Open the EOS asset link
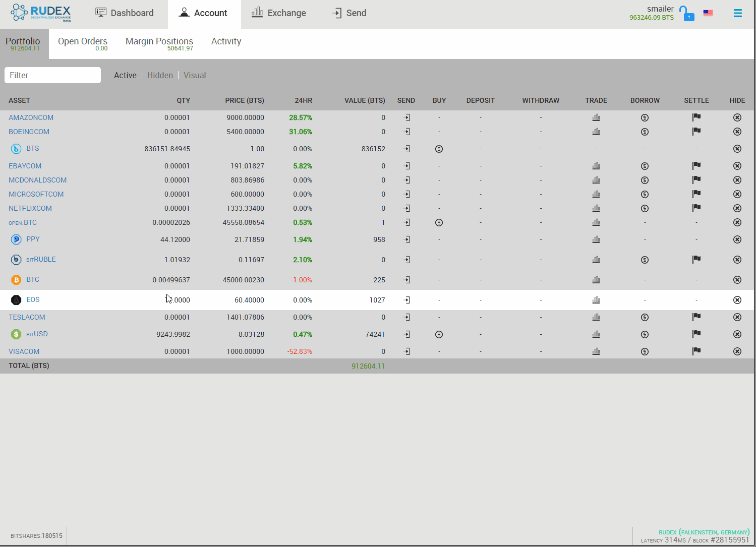756x547 pixels. click(x=33, y=299)
